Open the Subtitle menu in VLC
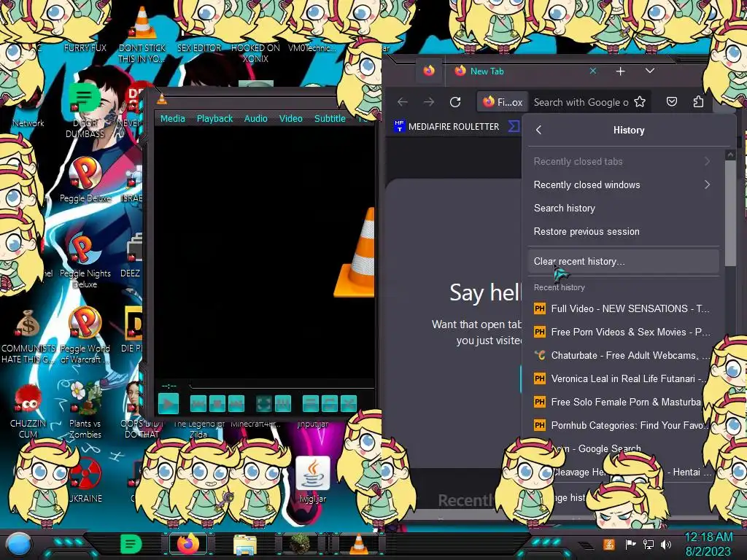 tap(330, 119)
